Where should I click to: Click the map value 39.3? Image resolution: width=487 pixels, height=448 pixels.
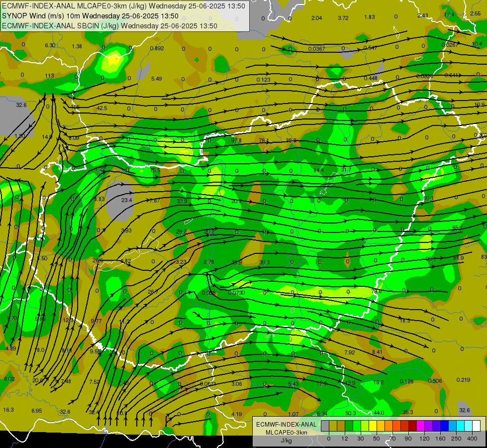(x=265, y=262)
